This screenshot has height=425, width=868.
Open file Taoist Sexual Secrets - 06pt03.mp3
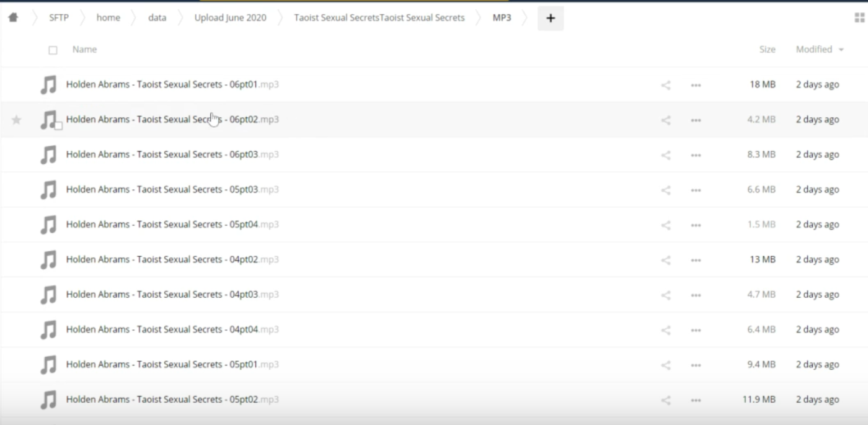coord(172,154)
